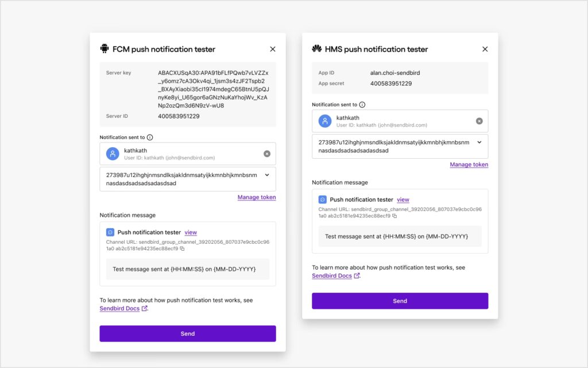Viewport: 588px width, 368px height.
Task: Expand the token dropdown in HMS tester
Action: pyautogui.click(x=479, y=142)
